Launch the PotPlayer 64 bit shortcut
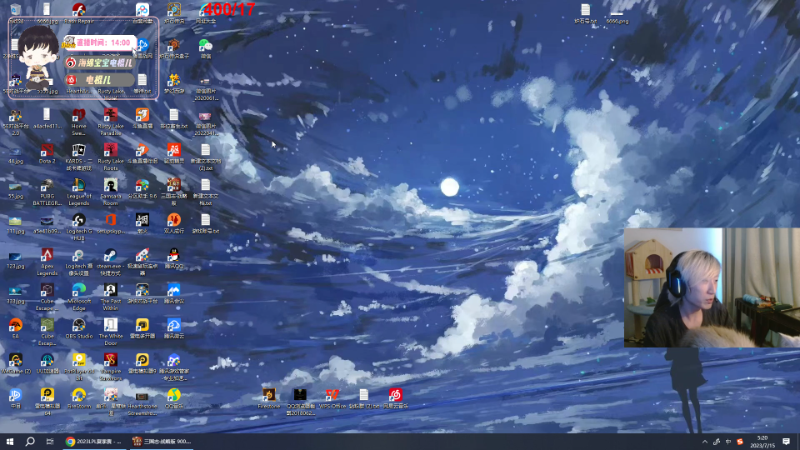The width and height of the screenshot is (800, 450). (x=79, y=360)
